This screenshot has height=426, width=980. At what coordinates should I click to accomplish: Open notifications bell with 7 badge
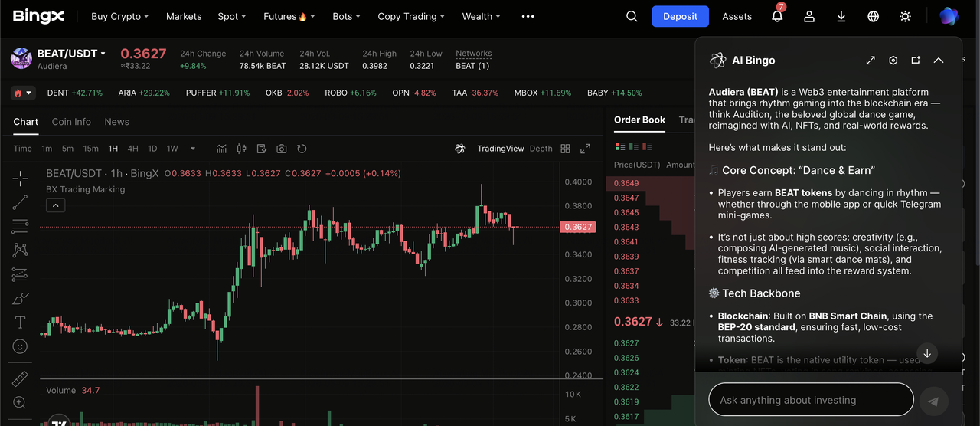click(777, 16)
